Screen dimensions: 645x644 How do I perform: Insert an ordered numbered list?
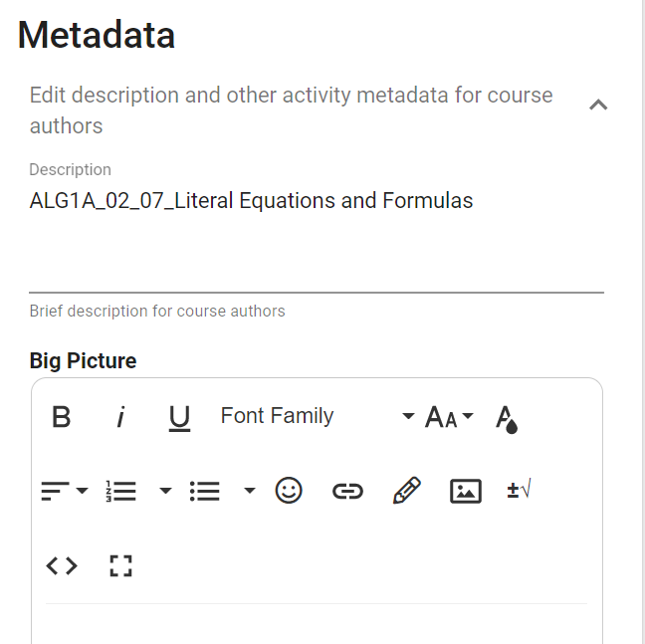point(121,491)
